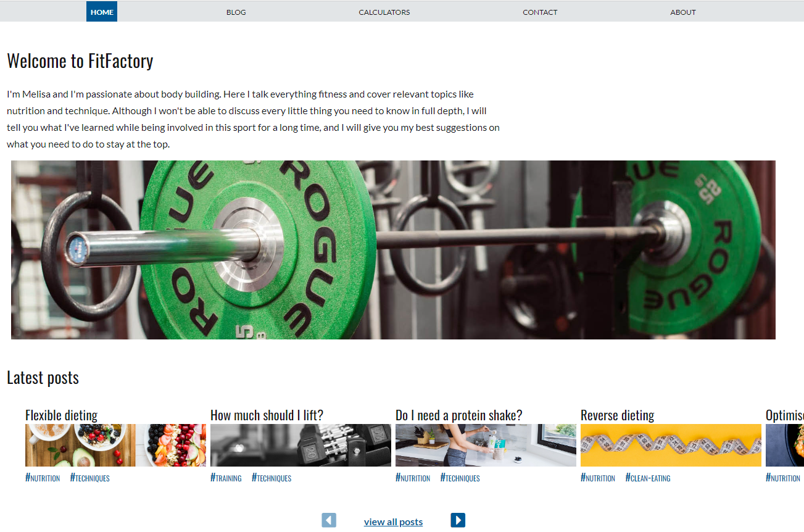Screen dimensions: 804x532
Task: Click the kitchen protein shake thumbnail
Action: [486, 445]
